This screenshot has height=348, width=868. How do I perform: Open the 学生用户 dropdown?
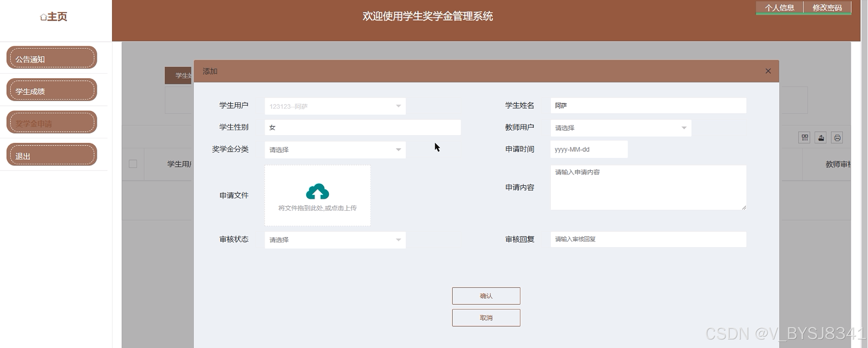coord(335,106)
